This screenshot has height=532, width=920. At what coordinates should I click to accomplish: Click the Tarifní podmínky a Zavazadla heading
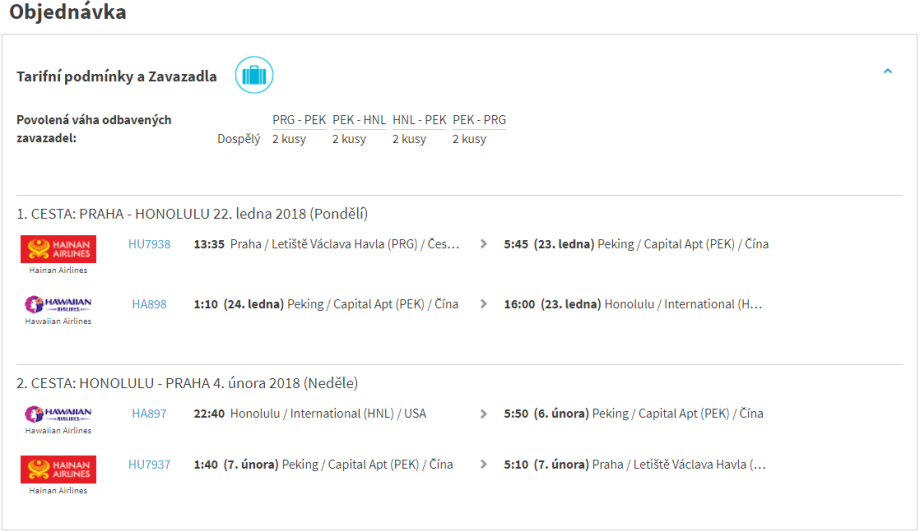coord(116,77)
